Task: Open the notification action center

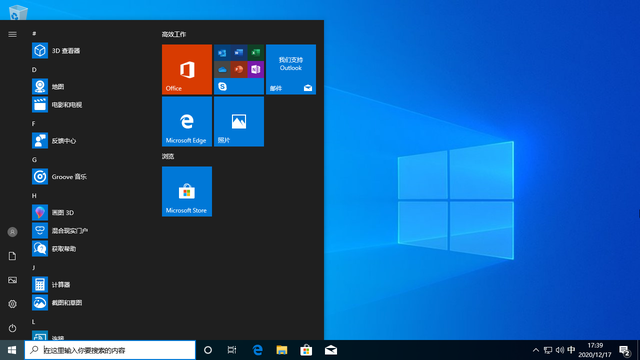Action: 625,350
